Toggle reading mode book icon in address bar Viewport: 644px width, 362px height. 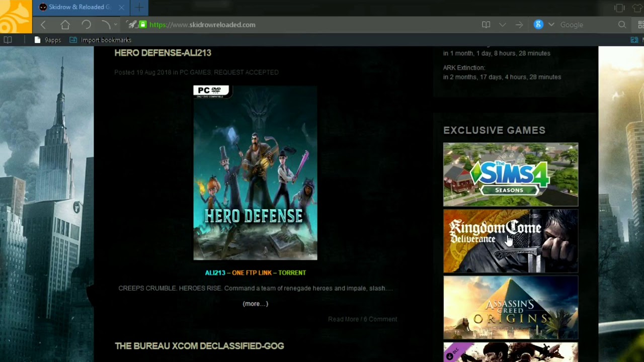point(486,25)
